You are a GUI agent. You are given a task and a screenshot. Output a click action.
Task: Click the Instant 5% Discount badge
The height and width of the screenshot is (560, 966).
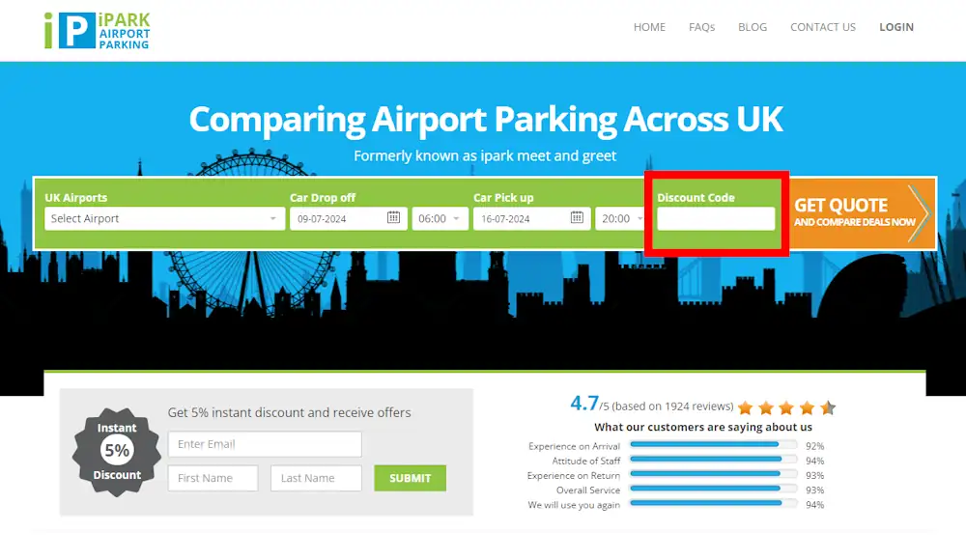tap(117, 452)
